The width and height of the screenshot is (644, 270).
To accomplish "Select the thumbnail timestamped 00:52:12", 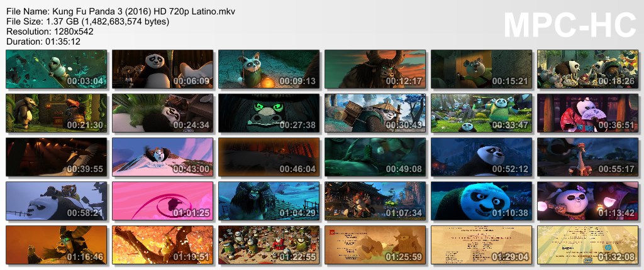I will [x=481, y=157].
